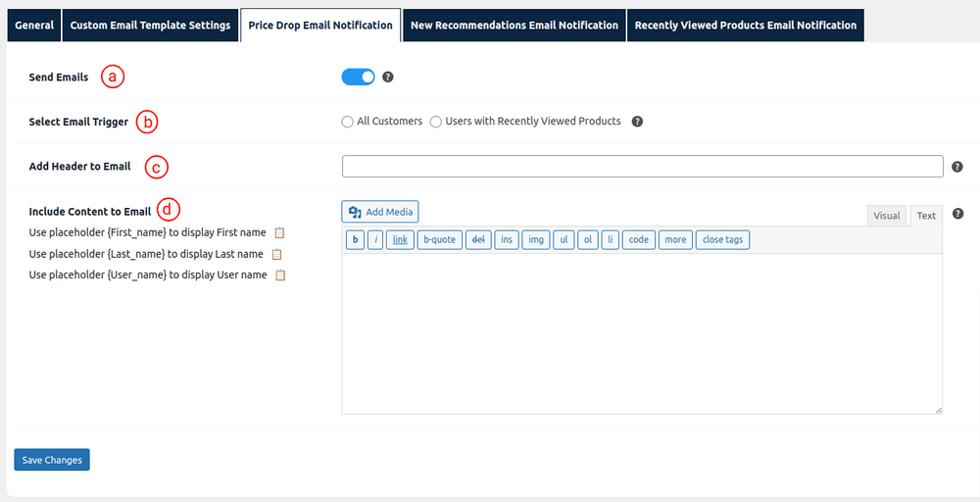Open New Recommendations Email Notification tab
Viewport: 980px width, 502px height.
(x=514, y=25)
